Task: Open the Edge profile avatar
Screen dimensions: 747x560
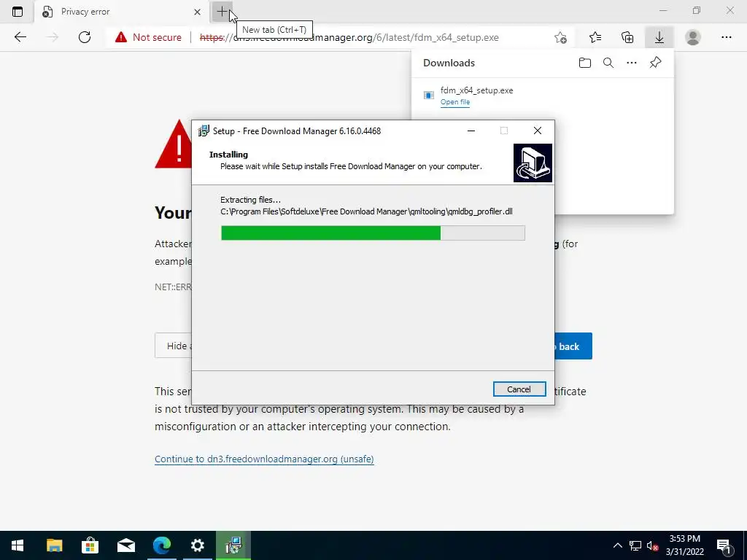Action: 693,37
